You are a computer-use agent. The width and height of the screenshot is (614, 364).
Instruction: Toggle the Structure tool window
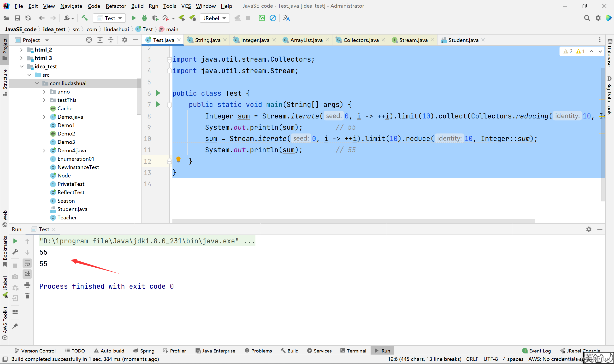click(x=5, y=82)
